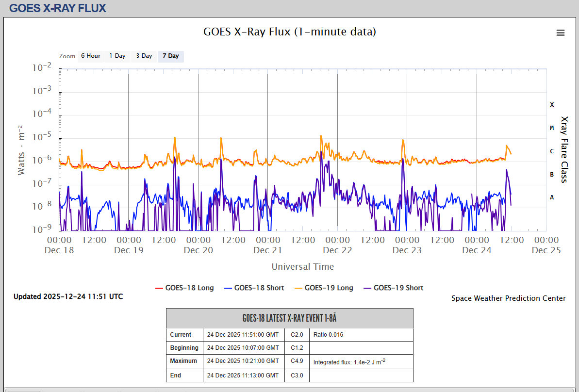579x392 pixels.
Task: Click the Space Weather Prediction Center credit
Action: click(x=508, y=298)
